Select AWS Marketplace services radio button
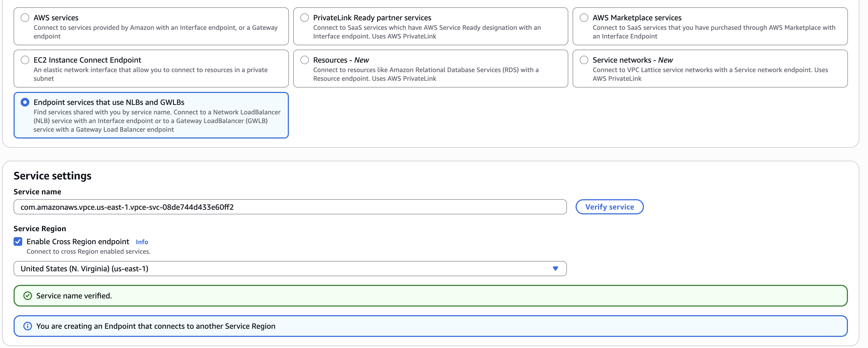Screen dimensions: 868x348 point(584,18)
